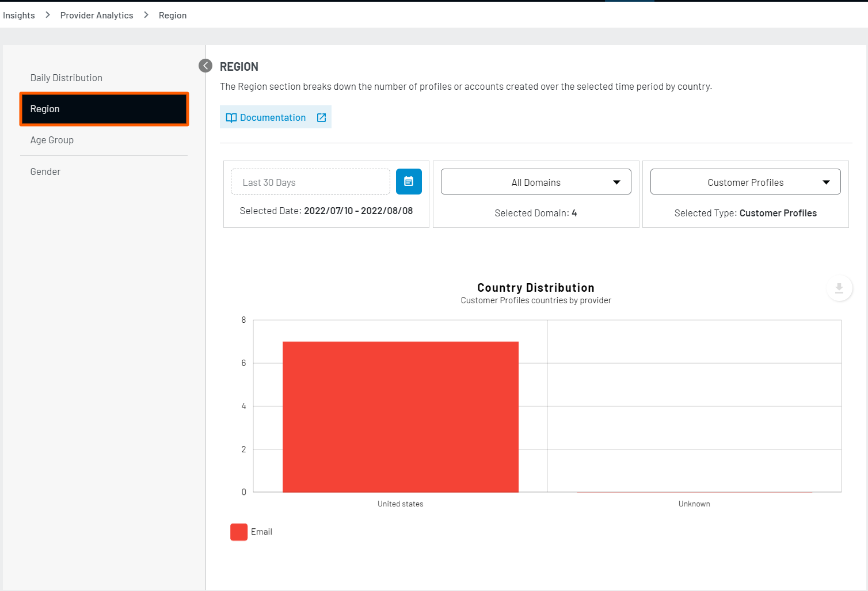Select Age Group in the sidebar
Image resolution: width=868 pixels, height=591 pixels.
[52, 140]
